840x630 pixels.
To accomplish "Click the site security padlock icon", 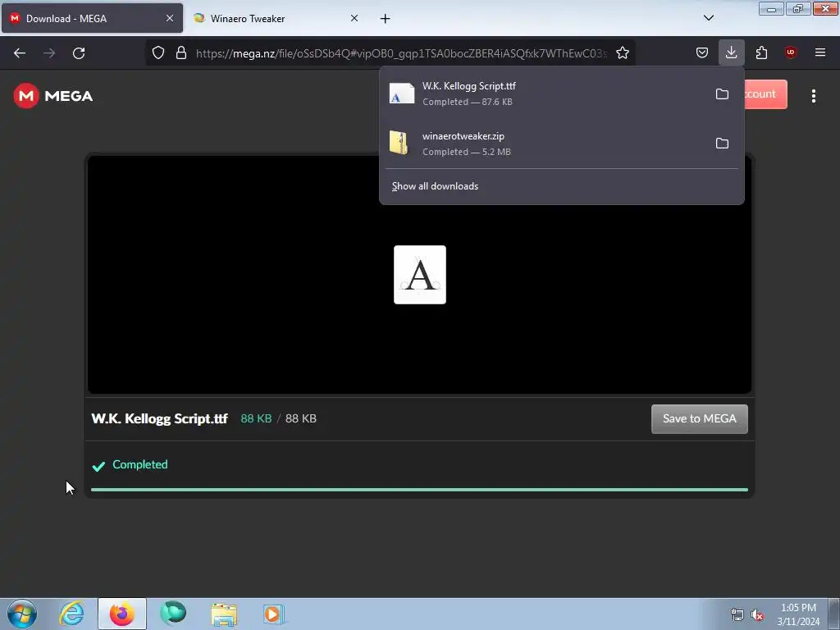I will coord(181,52).
